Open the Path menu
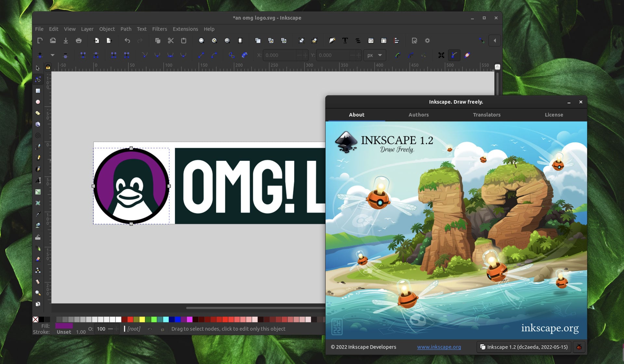624x364 pixels. click(x=126, y=29)
